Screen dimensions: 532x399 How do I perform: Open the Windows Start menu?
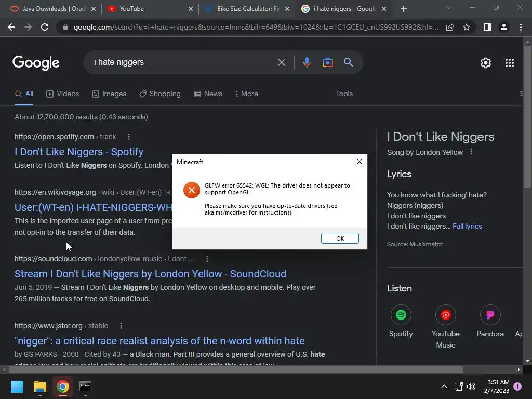point(17,387)
